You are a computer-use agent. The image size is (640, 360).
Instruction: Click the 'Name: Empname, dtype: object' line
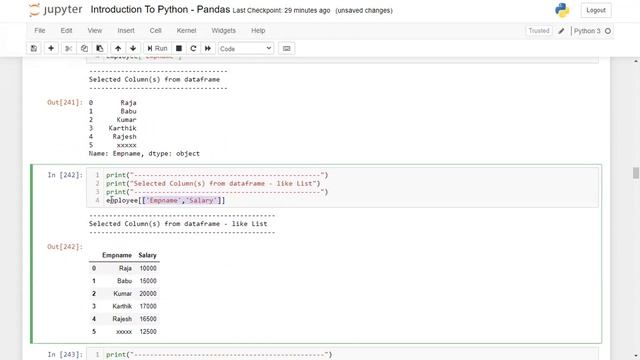click(x=144, y=153)
